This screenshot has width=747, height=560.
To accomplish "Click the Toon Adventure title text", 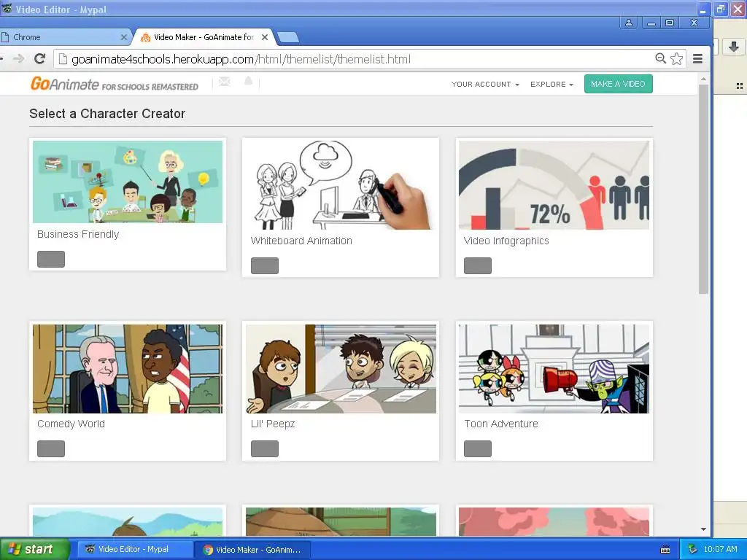I will tap(501, 424).
